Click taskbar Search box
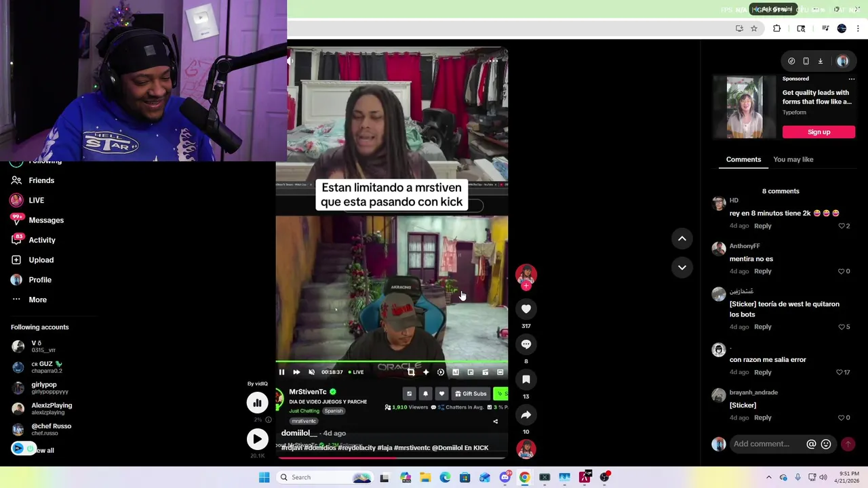 pyautogui.click(x=324, y=477)
